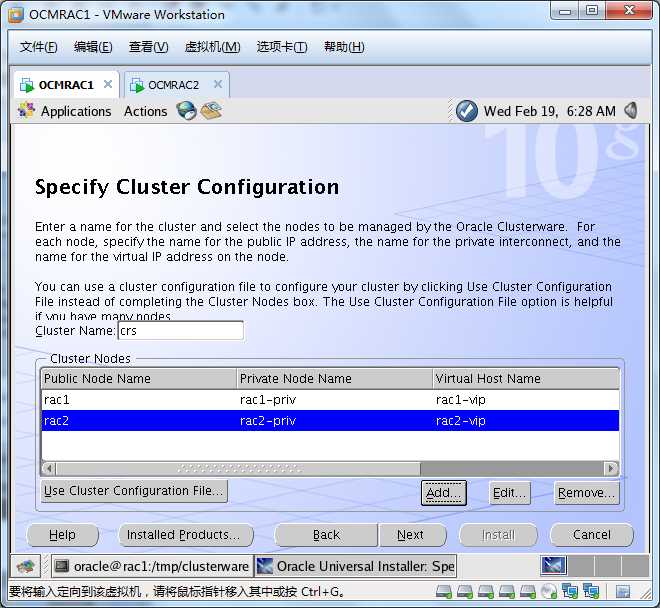Click the fifth hard disk status icon
This screenshot has height=608, width=660.
coord(528,592)
